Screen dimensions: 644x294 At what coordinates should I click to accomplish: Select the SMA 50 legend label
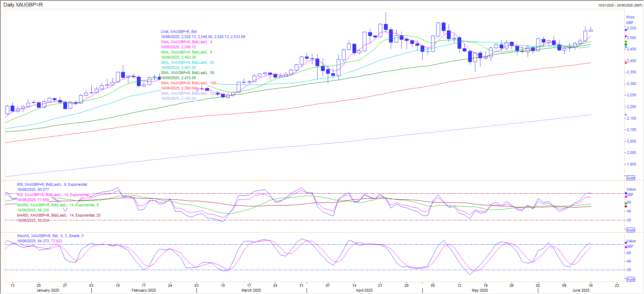pyautogui.click(x=188, y=73)
